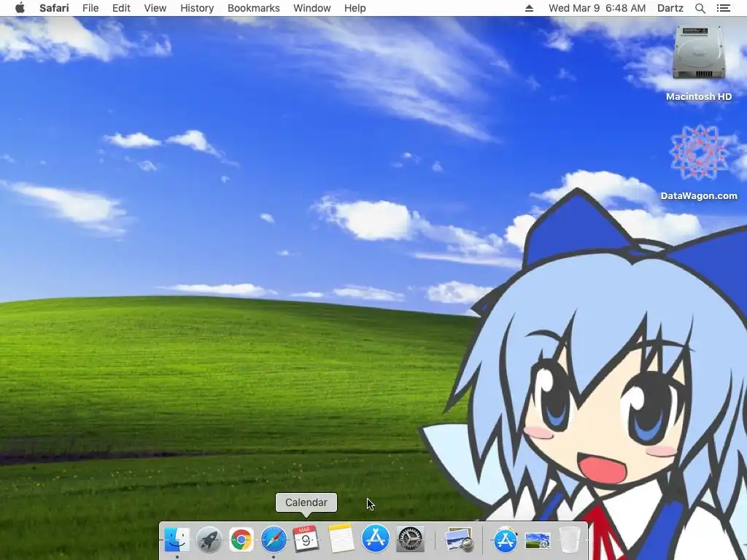The height and width of the screenshot is (560, 747).
Task: Click the date and time in menu bar
Action: [597, 8]
